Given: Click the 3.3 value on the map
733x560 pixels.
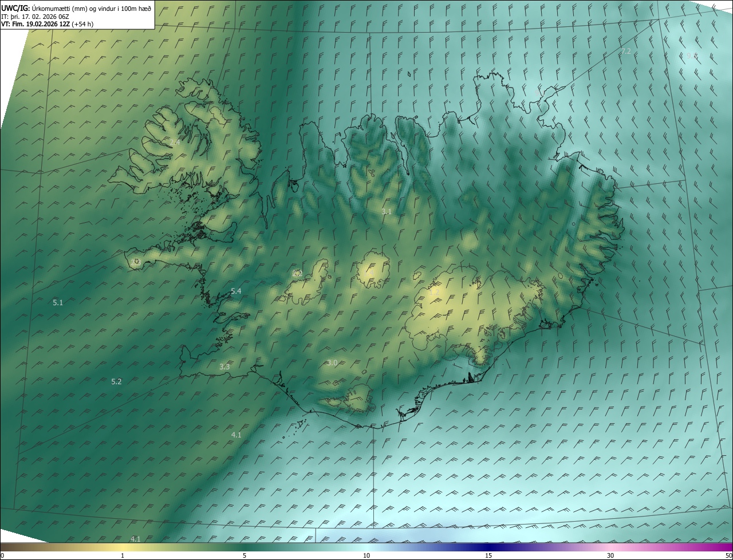Looking at the screenshot, I should point(224,366).
